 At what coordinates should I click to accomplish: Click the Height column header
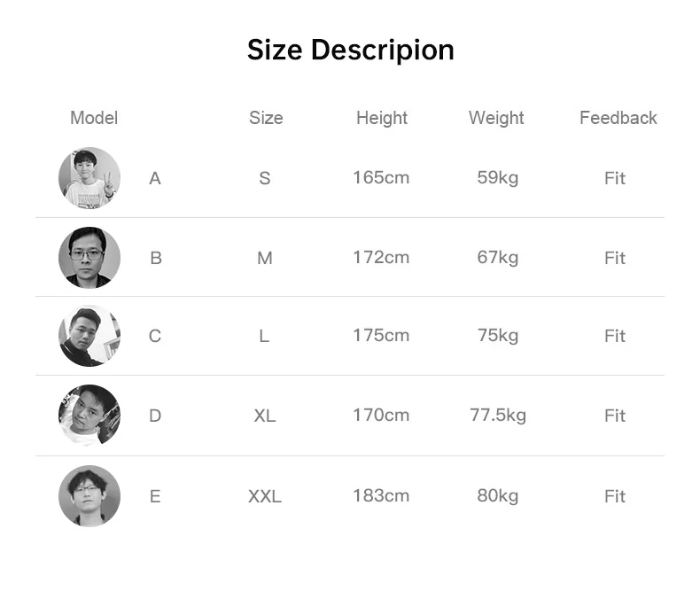point(382,118)
